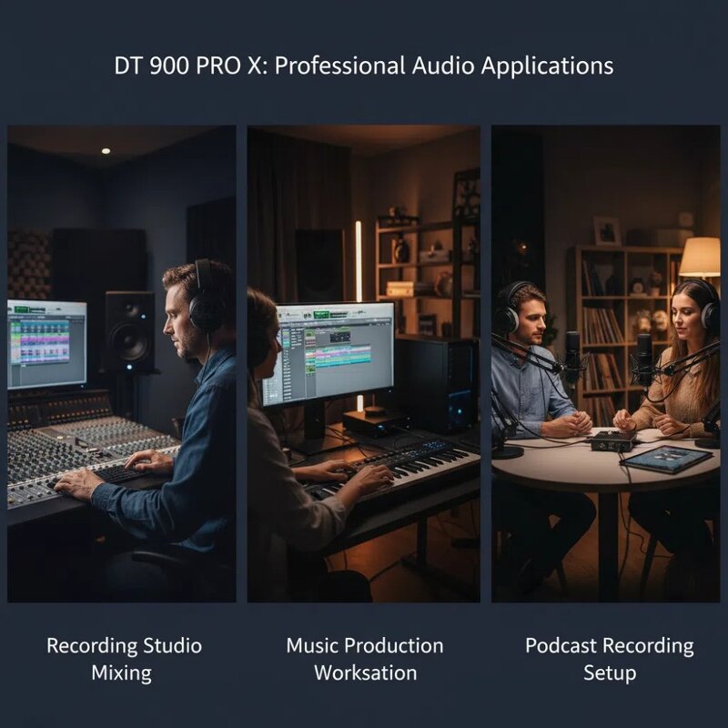Click the DT 900 PRO X title text
The image size is (728, 728).
pos(364,64)
